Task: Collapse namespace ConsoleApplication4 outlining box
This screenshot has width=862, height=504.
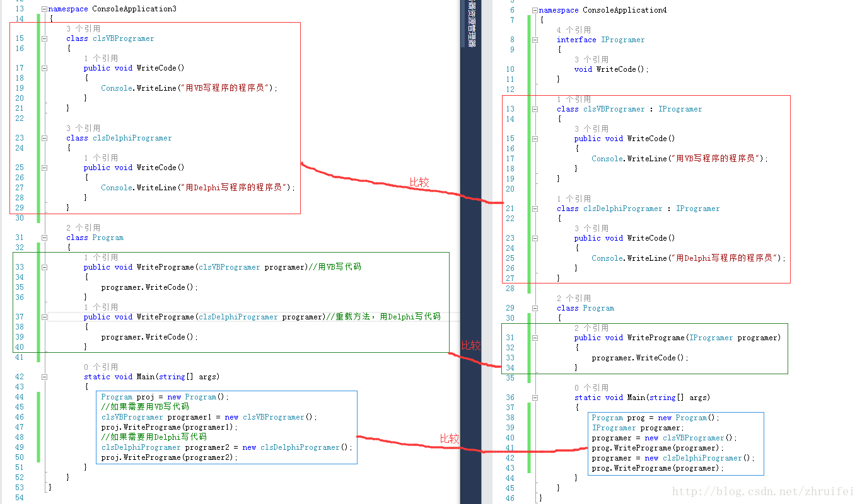Action: (535, 10)
